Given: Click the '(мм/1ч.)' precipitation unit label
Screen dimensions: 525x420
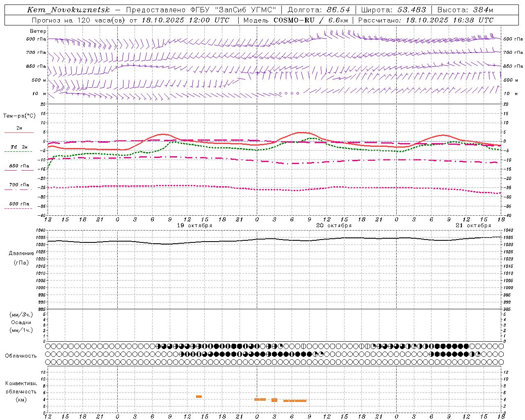Looking at the screenshot, I should click(21, 330).
